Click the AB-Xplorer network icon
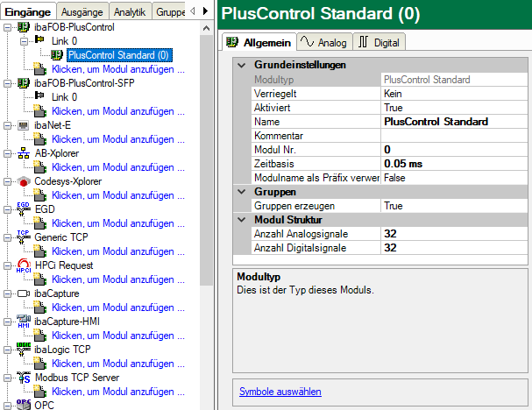Viewport: 532px width, 410px height. [24, 153]
